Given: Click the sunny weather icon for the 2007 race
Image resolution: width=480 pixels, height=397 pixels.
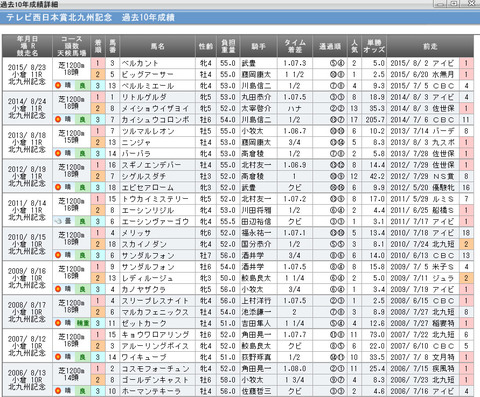Looking at the screenshot, I should 58,357.
